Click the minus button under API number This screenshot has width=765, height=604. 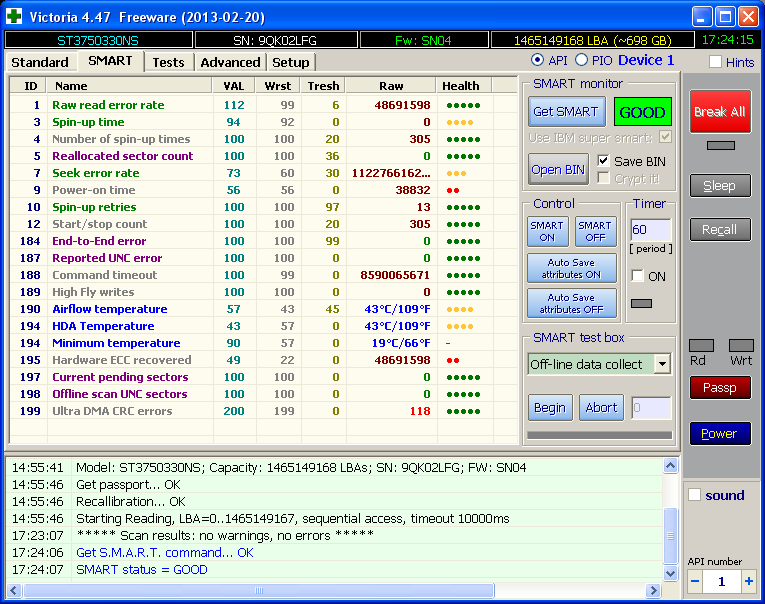point(695,581)
